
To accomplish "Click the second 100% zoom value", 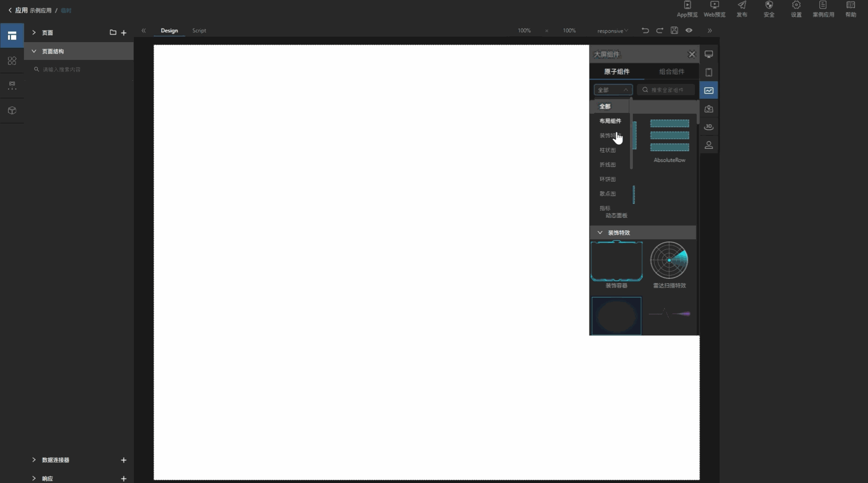I will click(569, 31).
